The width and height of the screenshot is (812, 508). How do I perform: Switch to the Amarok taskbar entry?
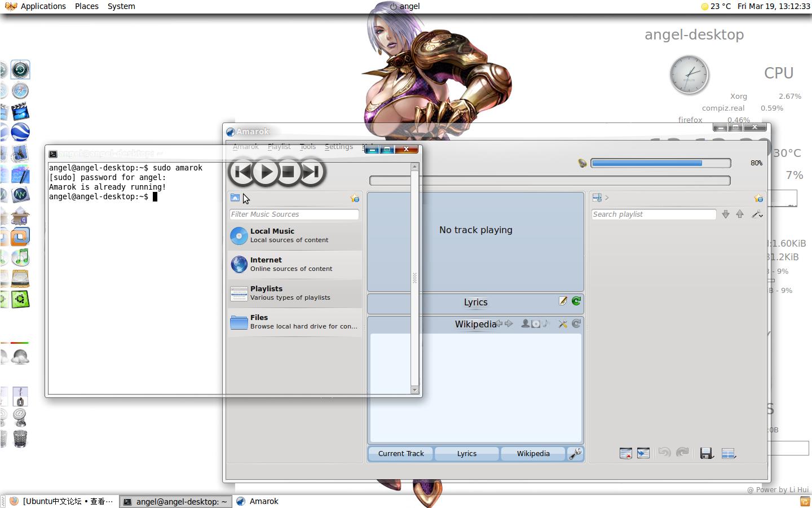[x=257, y=501]
